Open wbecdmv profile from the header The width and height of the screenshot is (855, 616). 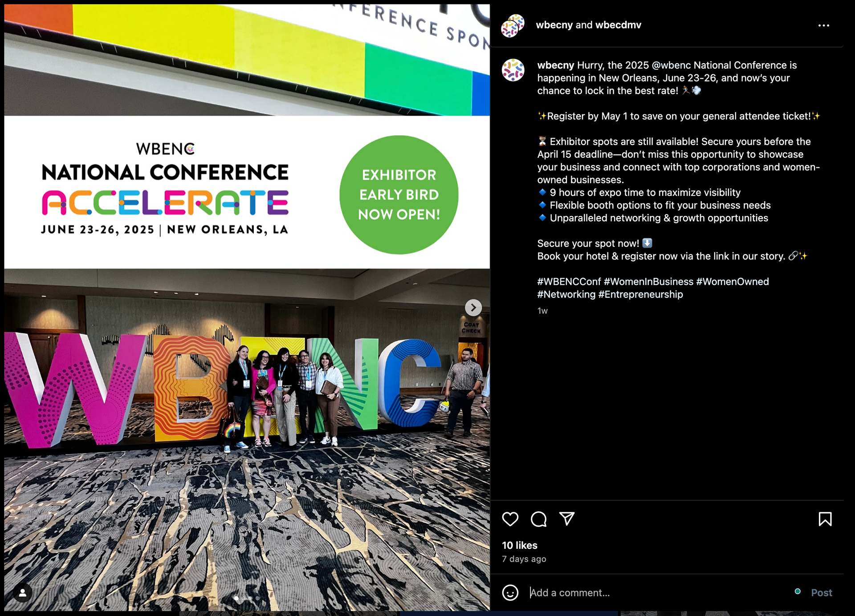(x=618, y=25)
